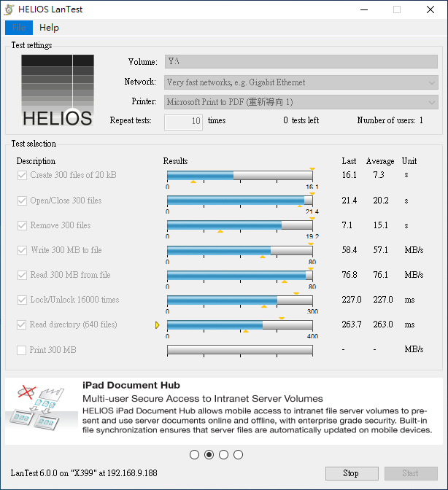Open the File menu
The width and height of the screenshot is (448, 490).
(19, 28)
